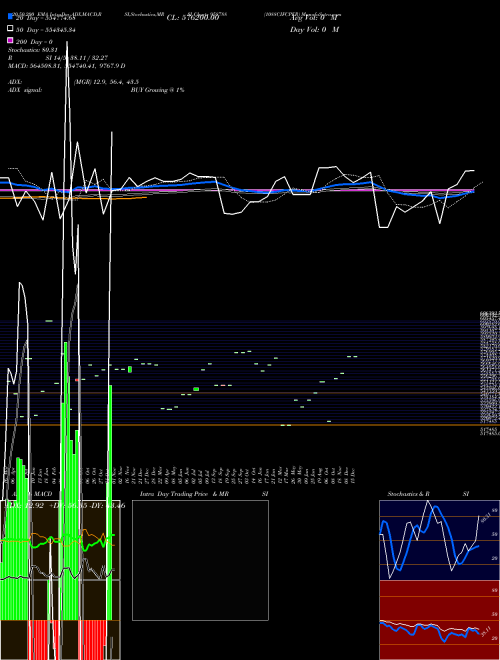Click the MACD values line
500x660 pixels.
[x=66, y=66]
